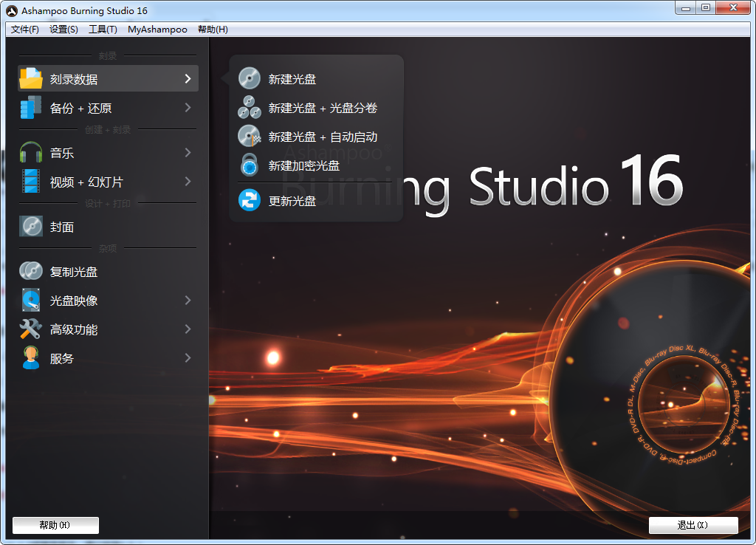The width and height of the screenshot is (756, 545).
Task: Click the 高级功能 tools icon
Action: click(x=31, y=329)
